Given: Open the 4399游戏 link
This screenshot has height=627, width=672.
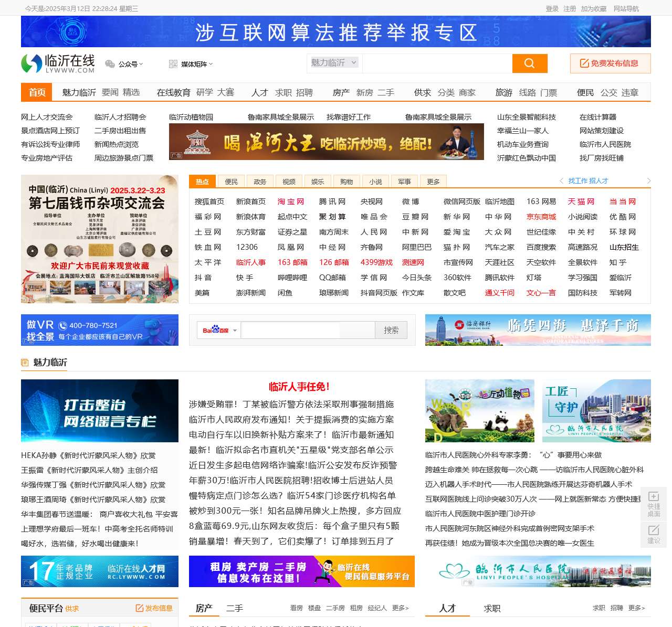Looking at the screenshot, I should click(x=376, y=262).
